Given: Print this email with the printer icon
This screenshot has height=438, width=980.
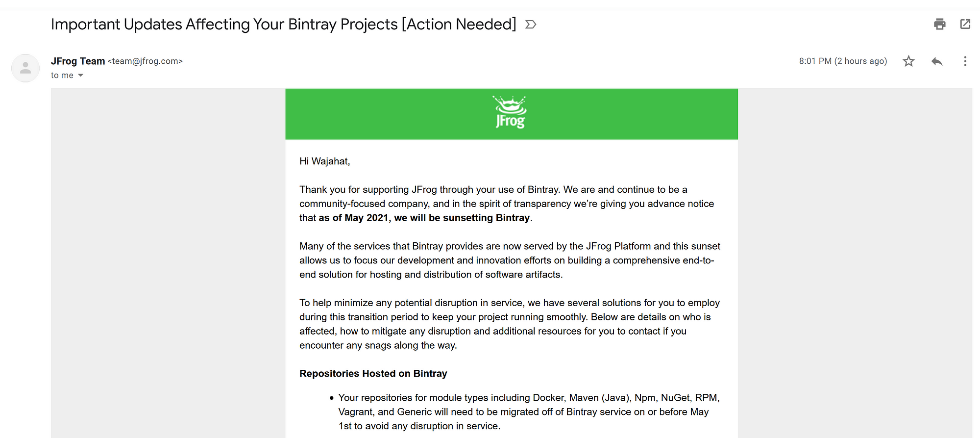Looking at the screenshot, I should pyautogui.click(x=939, y=24).
